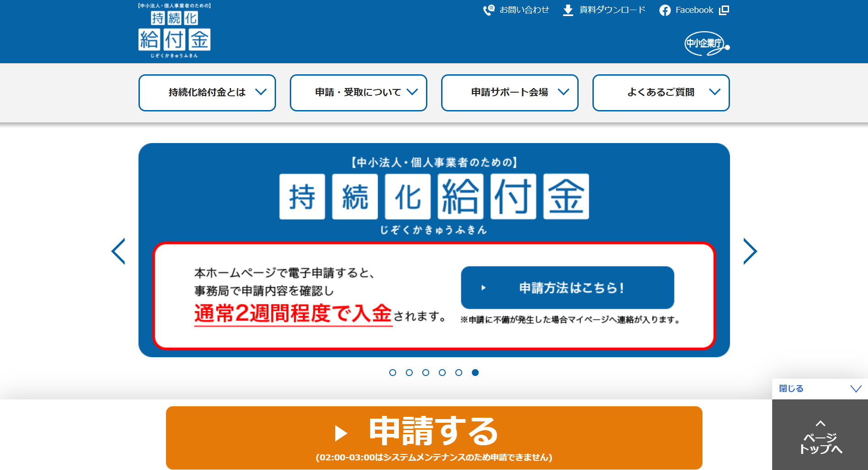868x470 pixels.
Task: Go to previous carousel slide with left arrow
Action: coord(118,251)
